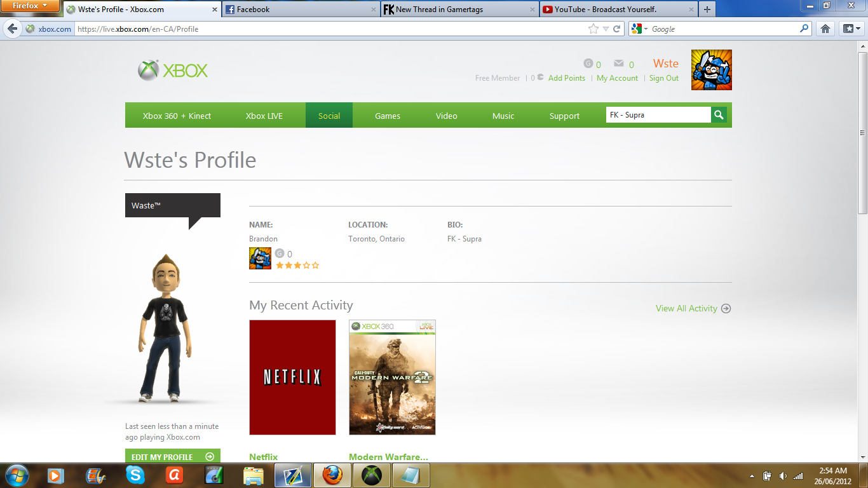The image size is (868, 488).
Task: Click the View All Activity link
Action: coord(686,308)
